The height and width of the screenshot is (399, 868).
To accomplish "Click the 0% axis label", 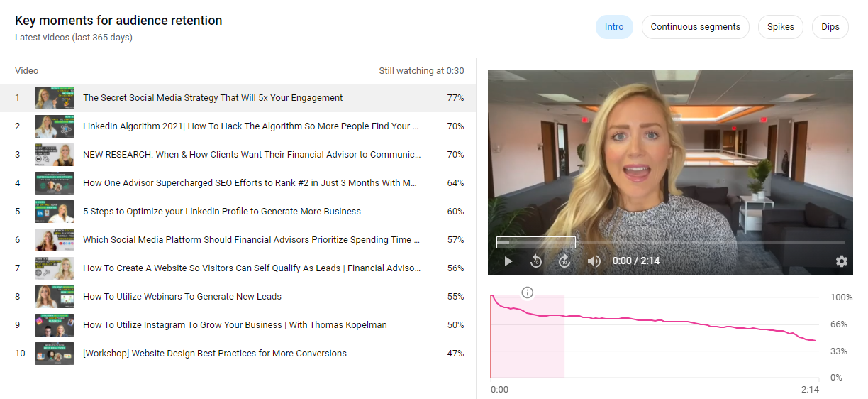I will point(836,378).
